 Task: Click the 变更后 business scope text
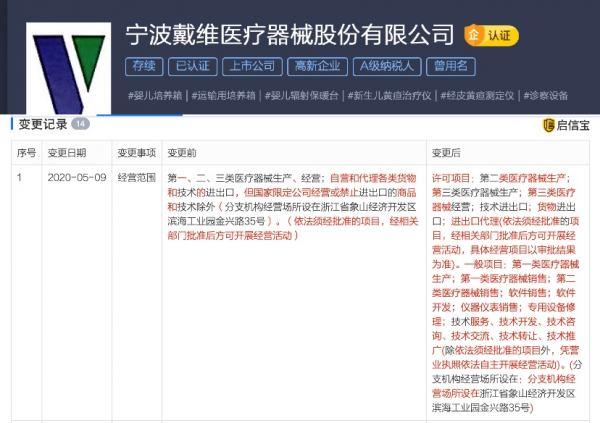click(507, 293)
